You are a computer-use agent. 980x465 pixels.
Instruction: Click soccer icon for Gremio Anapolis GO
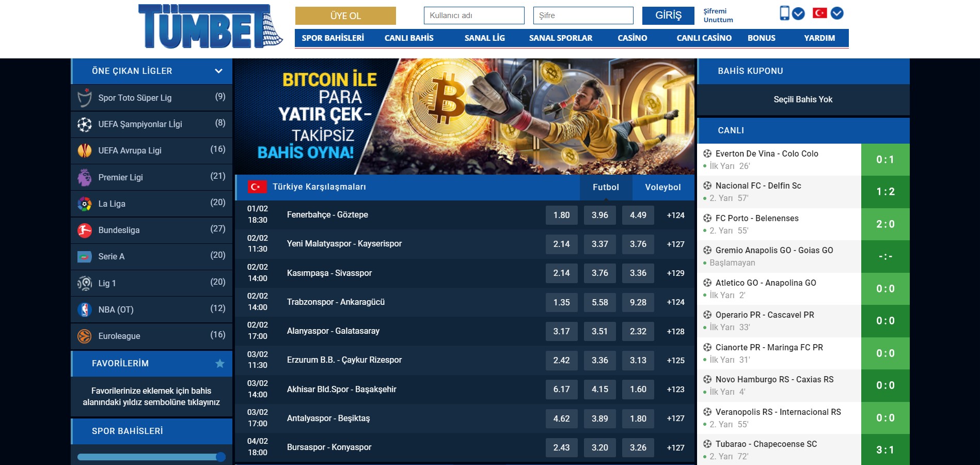(x=707, y=250)
